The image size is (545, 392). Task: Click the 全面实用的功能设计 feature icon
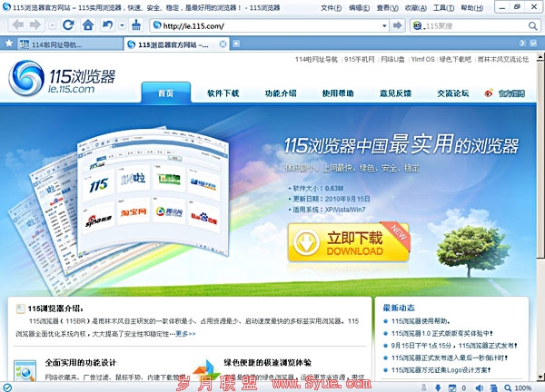click(25, 371)
